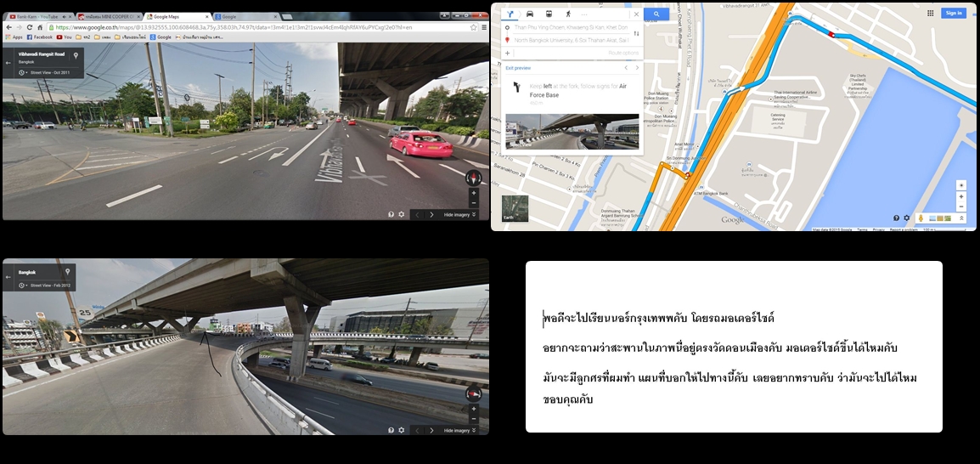The image size is (980, 464).
Task: Click the my location target button on map
Action: [x=961, y=186]
